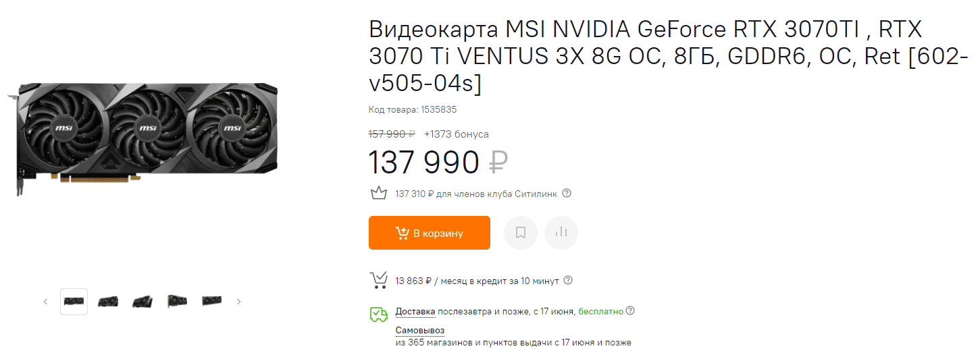The width and height of the screenshot is (980, 361).
Task: Go to previous image with left arrow
Action: pos(46,302)
